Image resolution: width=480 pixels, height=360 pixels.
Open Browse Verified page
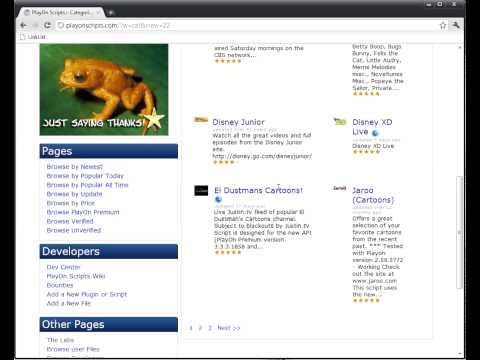click(70, 221)
